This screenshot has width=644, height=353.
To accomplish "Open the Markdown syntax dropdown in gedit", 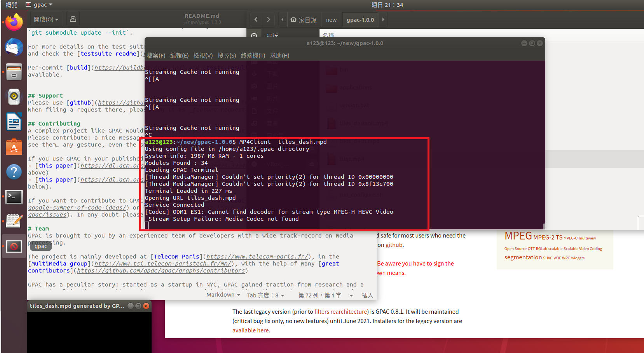I will click(x=223, y=294).
